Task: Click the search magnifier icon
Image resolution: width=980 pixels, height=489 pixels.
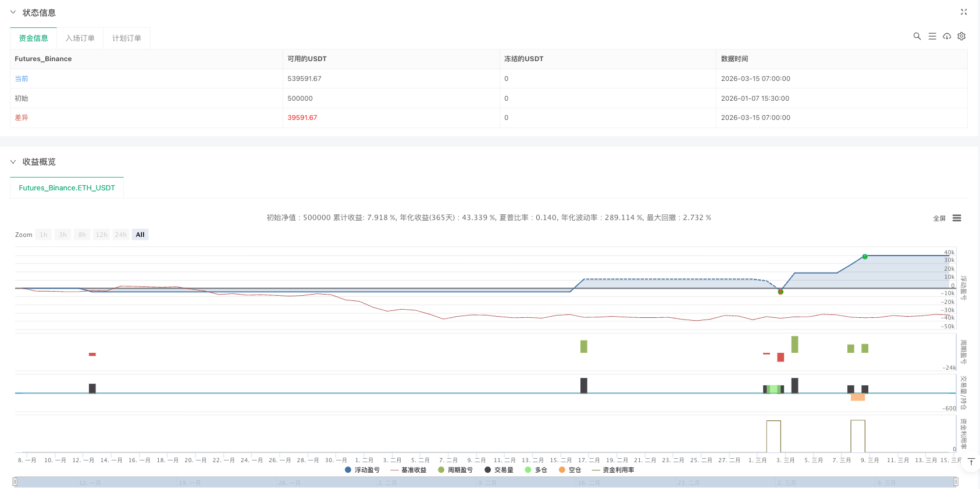Action: point(917,36)
